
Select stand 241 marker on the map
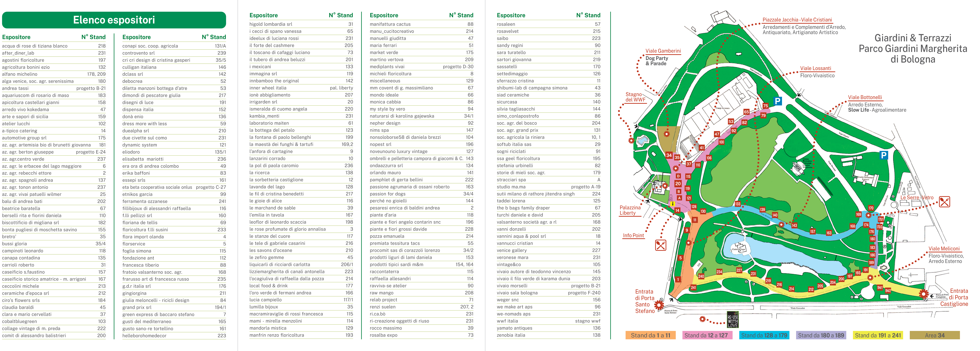(694, 287)
